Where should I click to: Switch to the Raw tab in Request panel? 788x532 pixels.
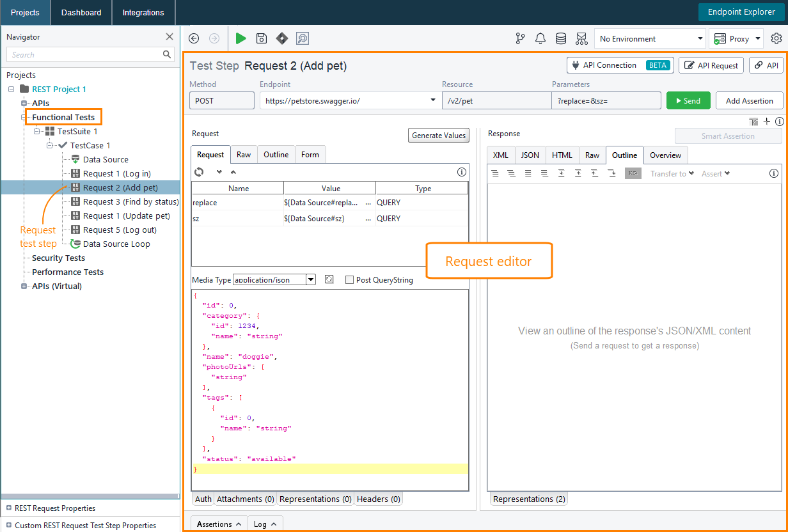[x=244, y=154]
